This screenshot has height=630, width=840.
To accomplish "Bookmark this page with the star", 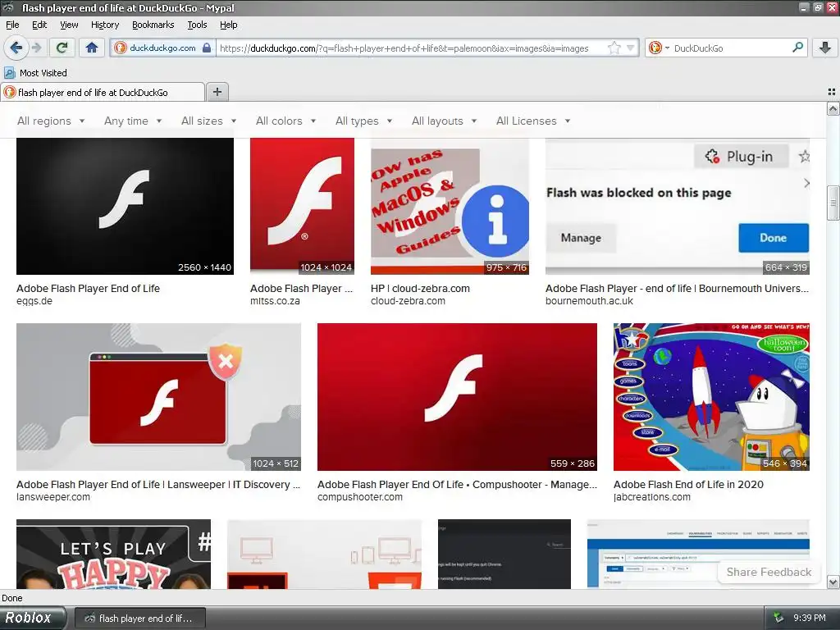I will click(x=614, y=48).
